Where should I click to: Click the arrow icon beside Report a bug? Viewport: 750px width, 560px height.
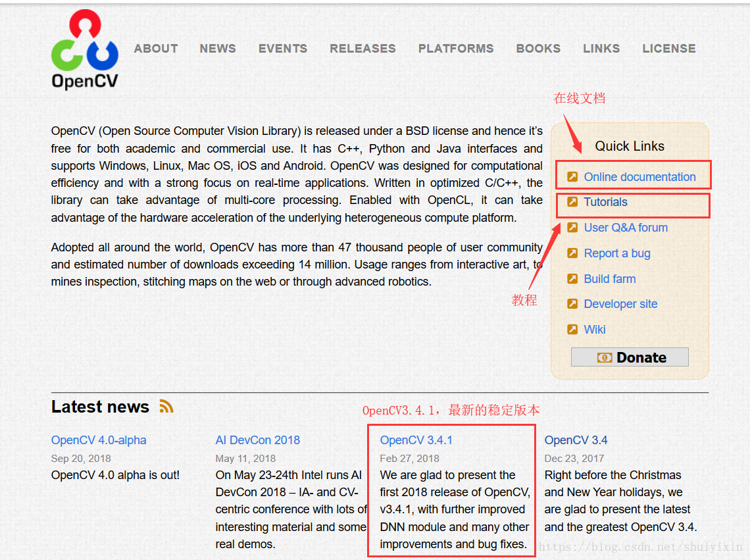(x=572, y=253)
